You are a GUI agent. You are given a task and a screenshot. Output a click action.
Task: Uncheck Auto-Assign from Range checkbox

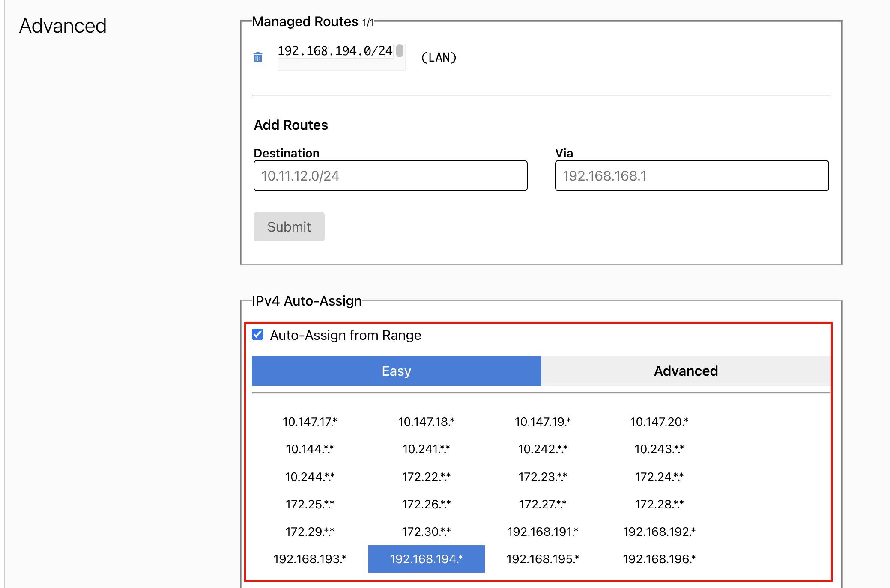(257, 334)
